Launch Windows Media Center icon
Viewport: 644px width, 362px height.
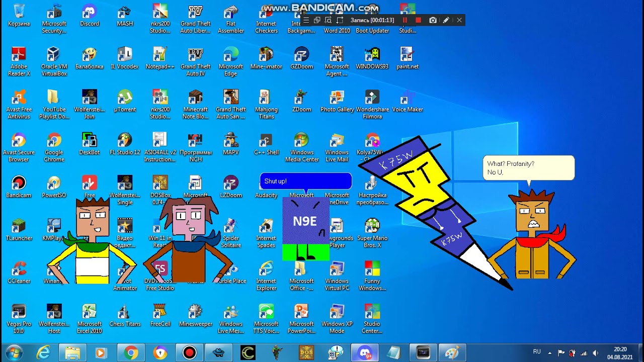tap(302, 147)
